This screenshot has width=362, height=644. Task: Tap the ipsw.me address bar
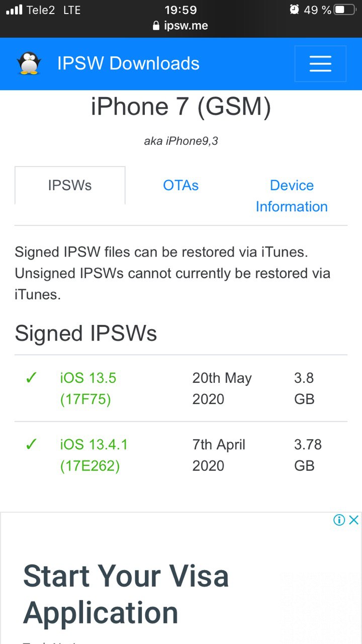(181, 26)
